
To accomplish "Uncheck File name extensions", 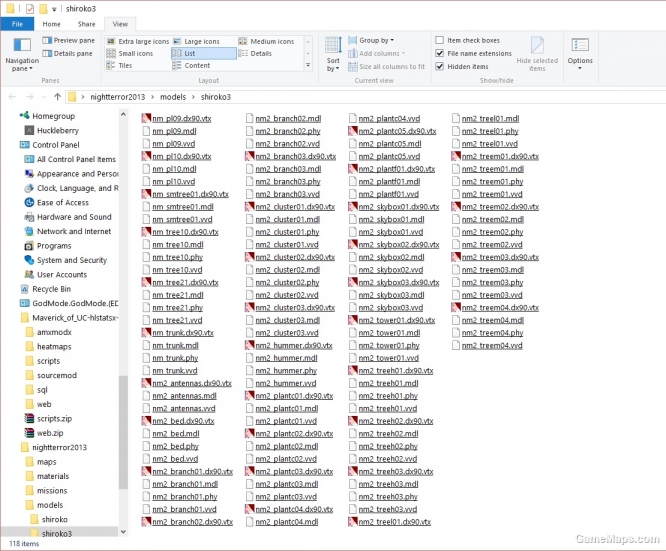I will (x=440, y=53).
